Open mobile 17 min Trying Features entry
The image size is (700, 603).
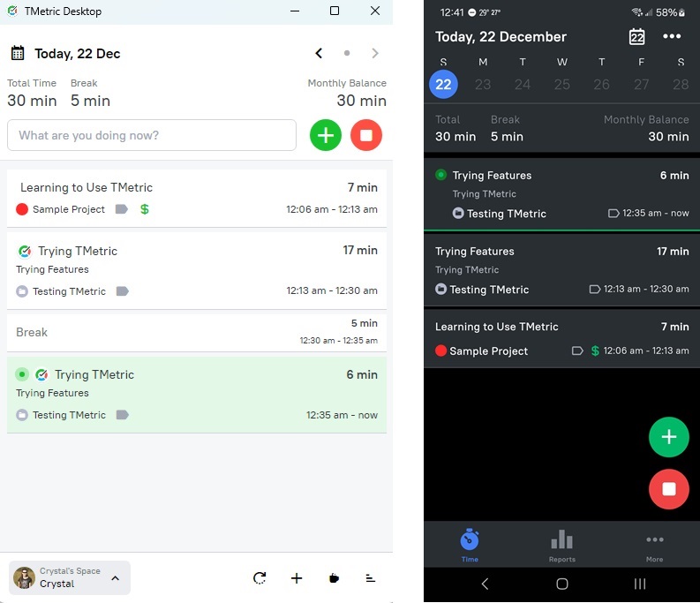[561, 270]
